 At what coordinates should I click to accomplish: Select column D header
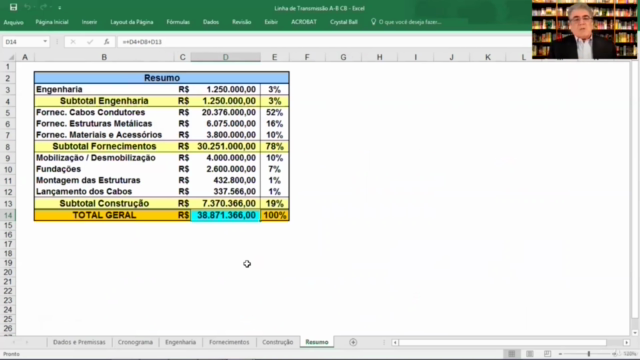[225, 58]
